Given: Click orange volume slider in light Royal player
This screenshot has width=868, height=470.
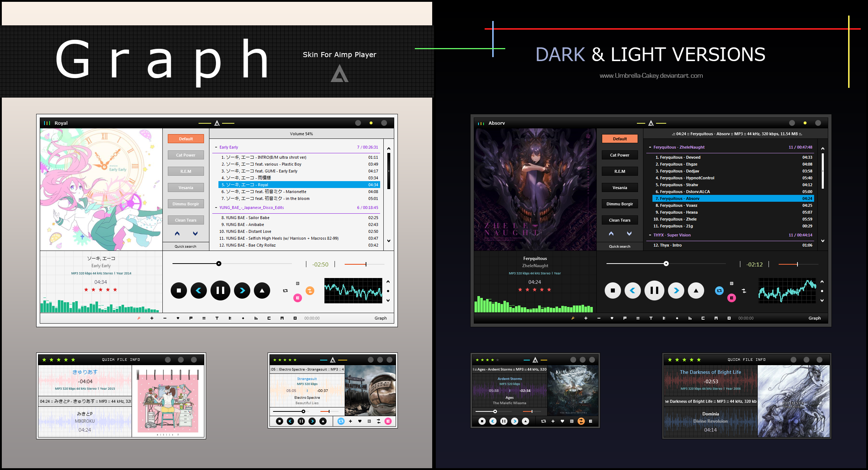Looking at the screenshot, I should [364, 264].
